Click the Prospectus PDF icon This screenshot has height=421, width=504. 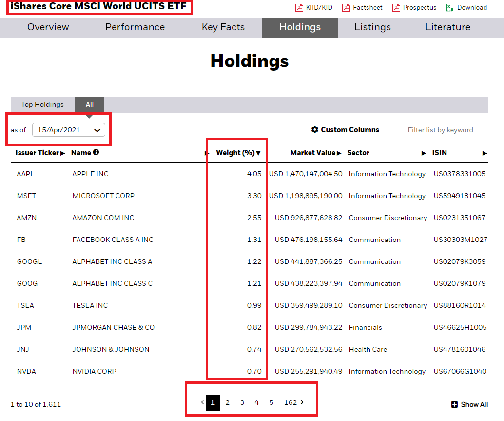click(396, 8)
